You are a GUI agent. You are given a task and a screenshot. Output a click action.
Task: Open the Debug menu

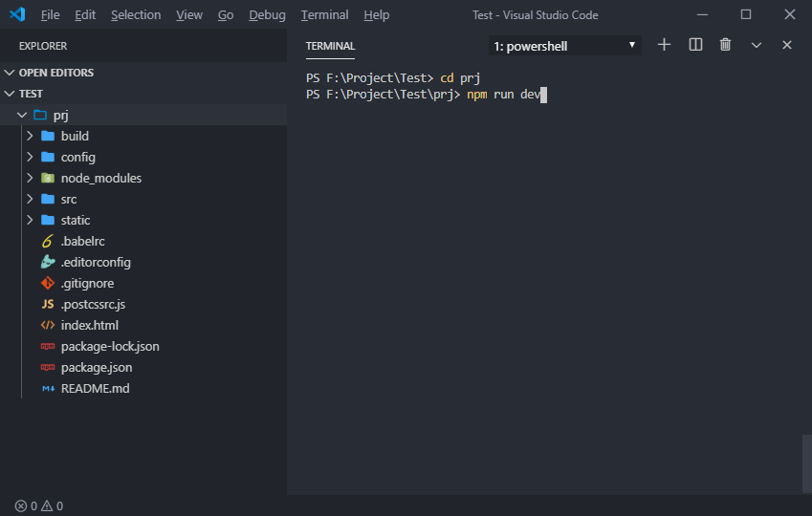tap(267, 15)
